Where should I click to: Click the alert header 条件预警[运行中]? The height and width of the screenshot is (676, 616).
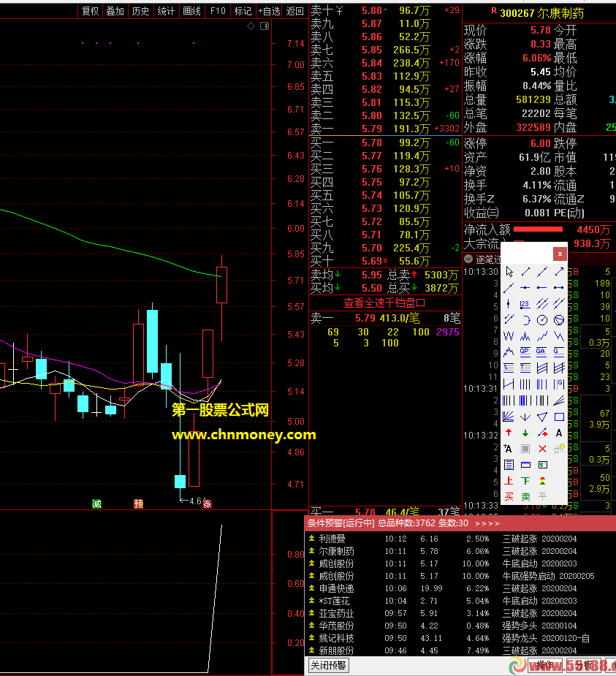point(341,523)
